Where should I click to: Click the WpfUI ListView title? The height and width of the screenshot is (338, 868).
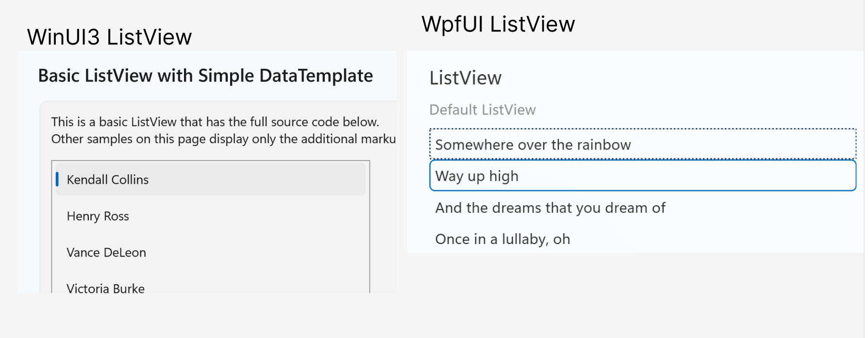pos(497,23)
